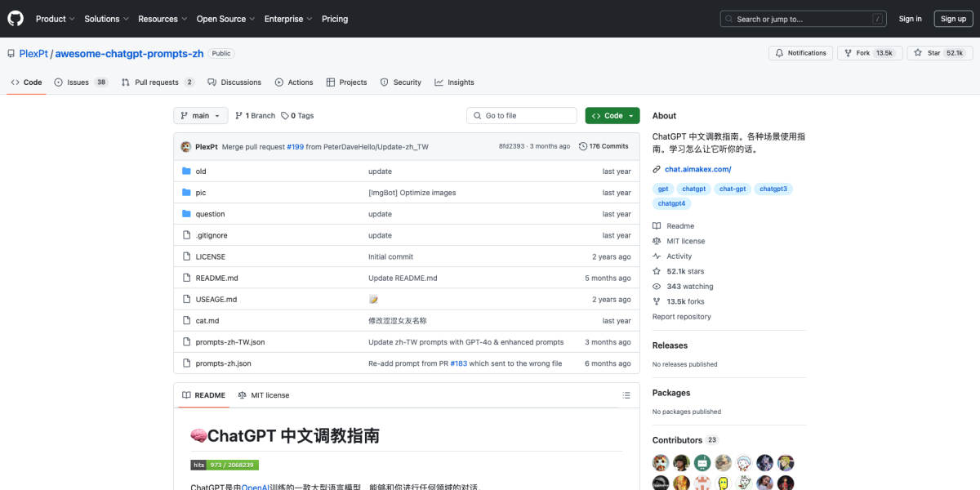The height and width of the screenshot is (490, 980).
Task: Open the Product menu dropdown
Action: click(x=55, y=18)
